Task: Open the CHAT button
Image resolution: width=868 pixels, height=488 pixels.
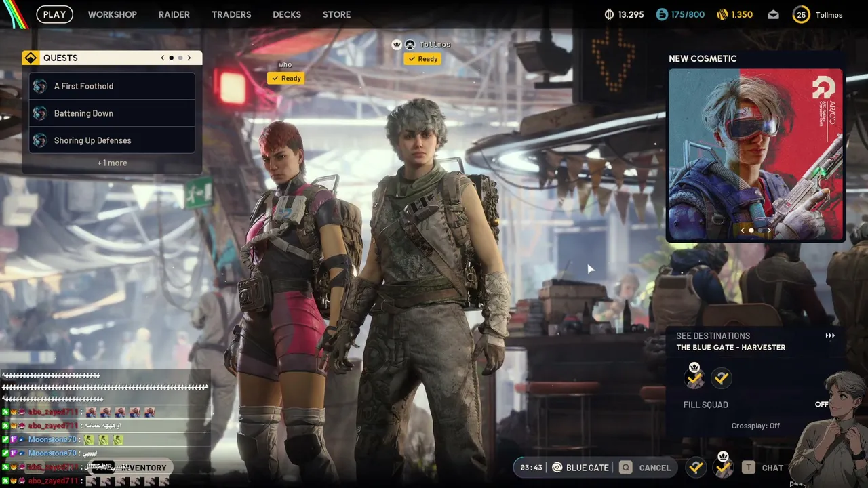Action: (x=772, y=468)
